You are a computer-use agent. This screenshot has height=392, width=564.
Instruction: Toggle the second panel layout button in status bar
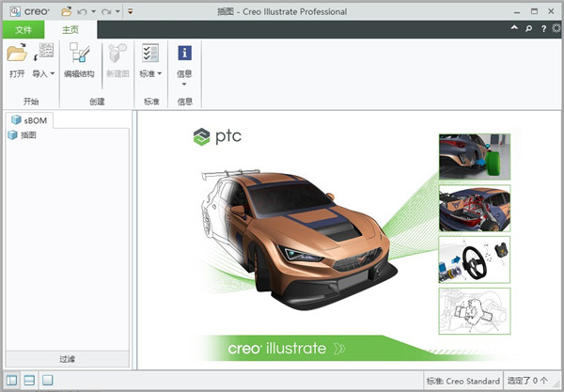coord(29,380)
